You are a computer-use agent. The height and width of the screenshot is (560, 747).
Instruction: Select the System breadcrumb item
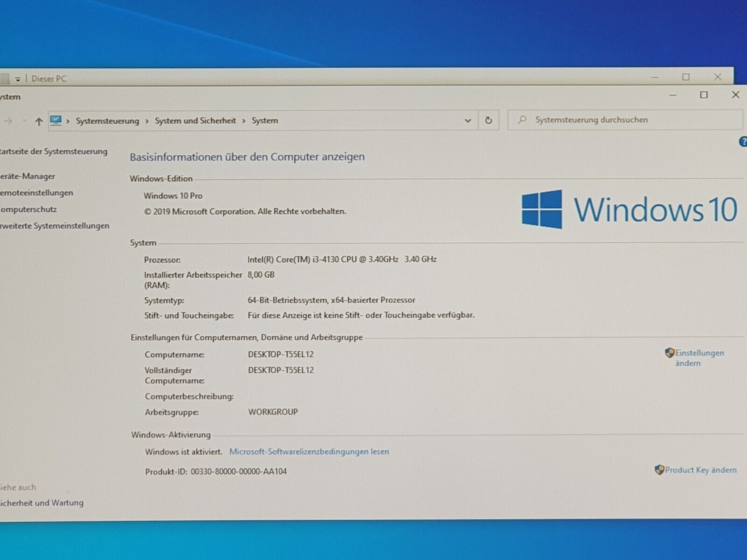[265, 120]
